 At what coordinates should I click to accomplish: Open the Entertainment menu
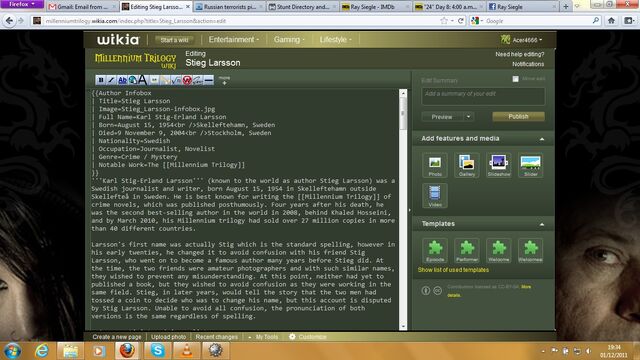[233, 40]
